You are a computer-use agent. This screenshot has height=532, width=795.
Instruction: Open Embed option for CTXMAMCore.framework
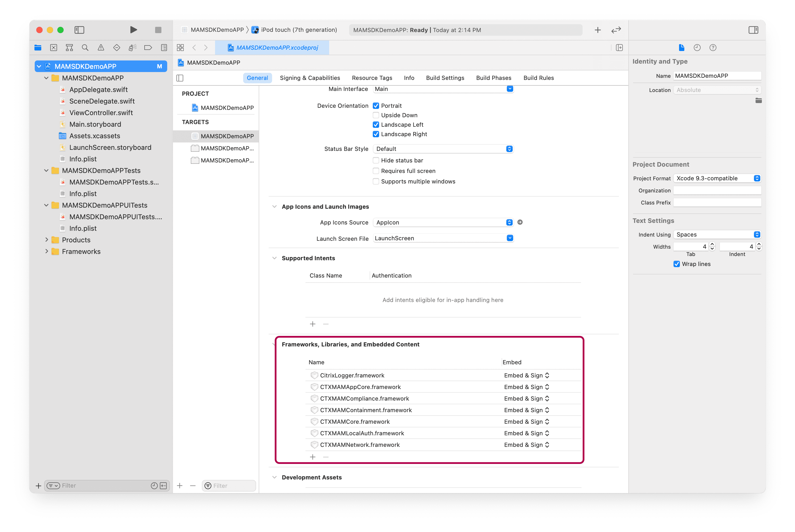pos(526,422)
